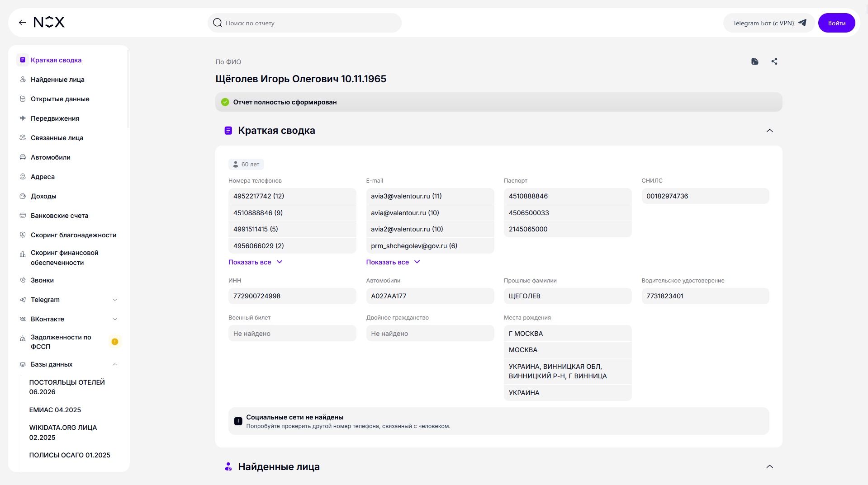This screenshot has height=485, width=868.
Task: Open ПОЛИСЫ ОСАГО 01.2025 database
Action: 70,455
